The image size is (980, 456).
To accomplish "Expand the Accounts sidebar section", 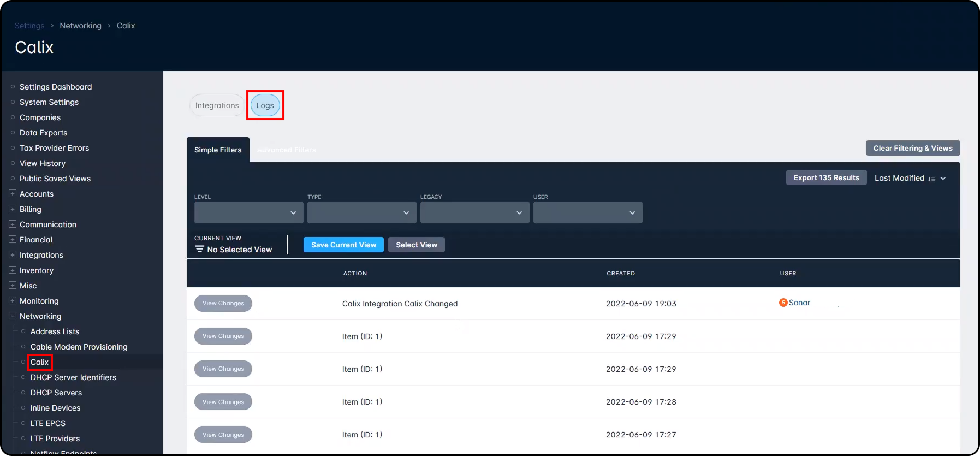I will click(x=13, y=194).
